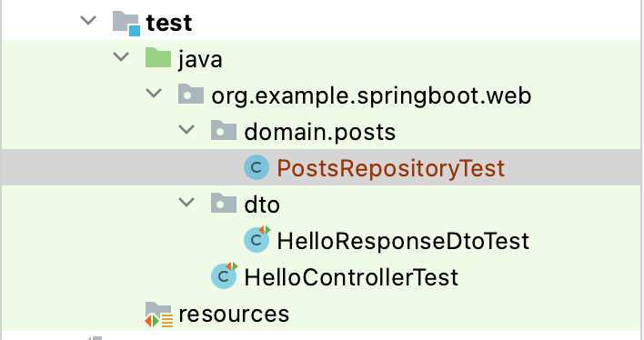Click the domain.posts package icon

(224, 130)
